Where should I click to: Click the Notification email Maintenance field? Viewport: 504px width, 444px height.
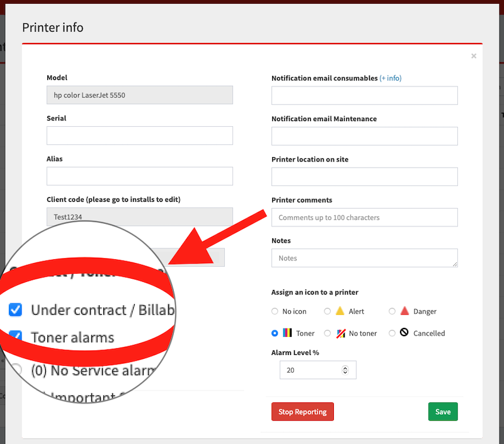pyautogui.click(x=364, y=136)
